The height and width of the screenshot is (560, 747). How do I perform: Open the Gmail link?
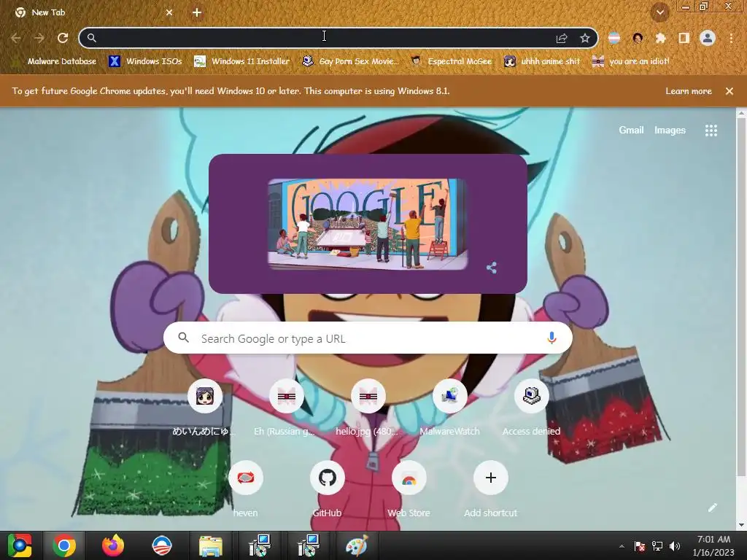(631, 130)
